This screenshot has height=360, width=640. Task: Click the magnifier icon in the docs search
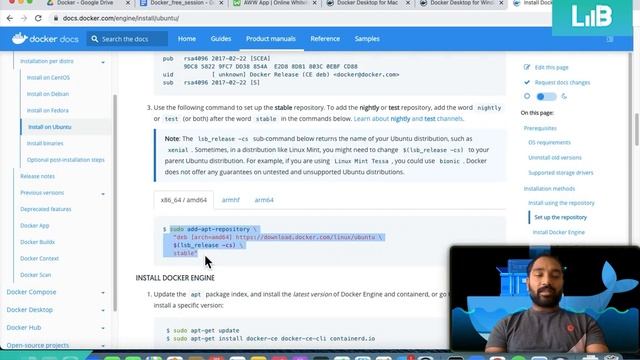pos(95,39)
